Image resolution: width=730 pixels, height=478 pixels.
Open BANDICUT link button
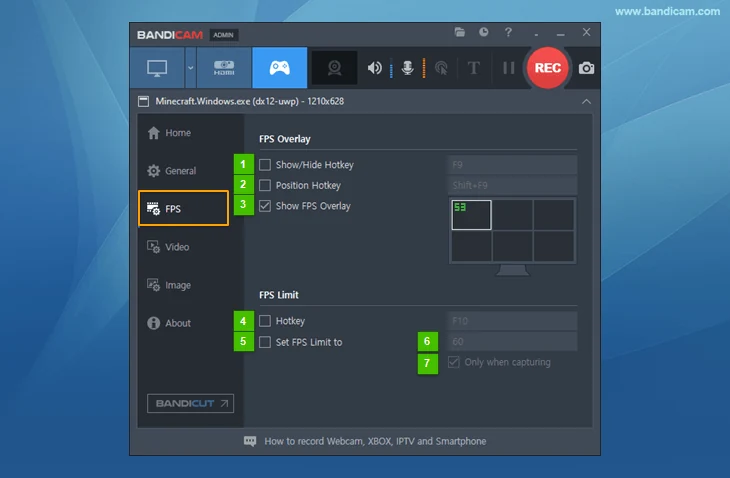[190, 404]
